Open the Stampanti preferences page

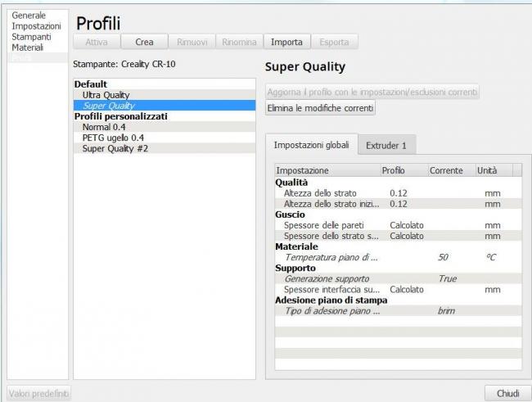(30, 37)
